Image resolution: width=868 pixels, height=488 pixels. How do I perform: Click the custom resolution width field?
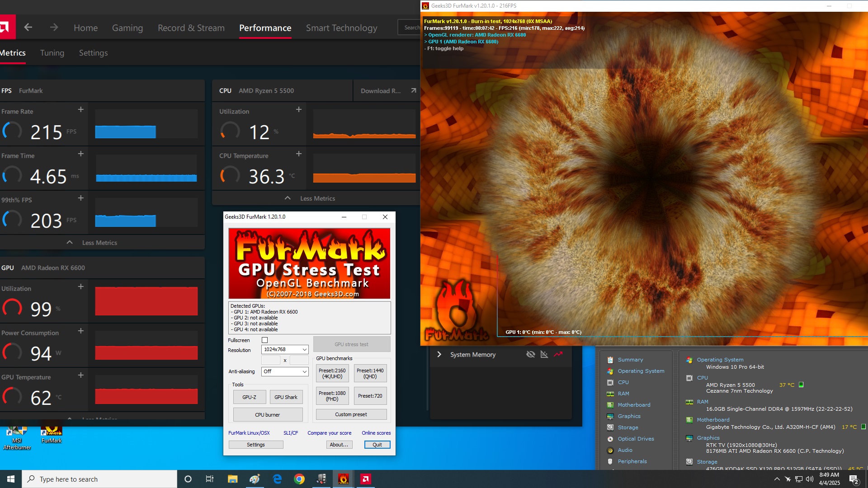[x=271, y=360]
